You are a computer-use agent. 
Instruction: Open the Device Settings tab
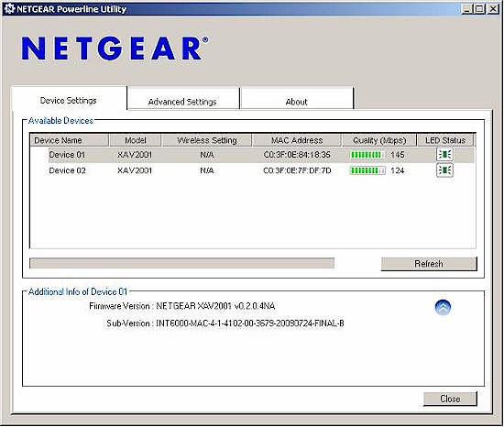69,100
